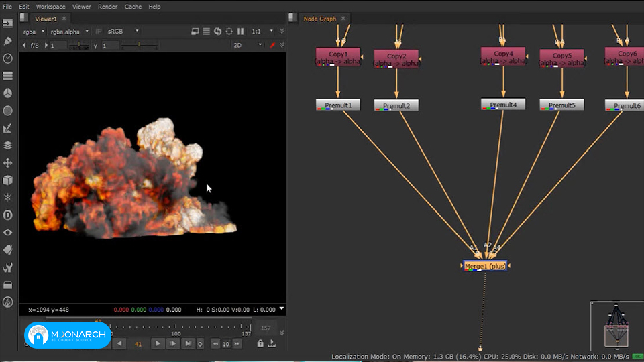This screenshot has height=362, width=644.
Task: Open the Viewer menu
Action: pos(82,7)
